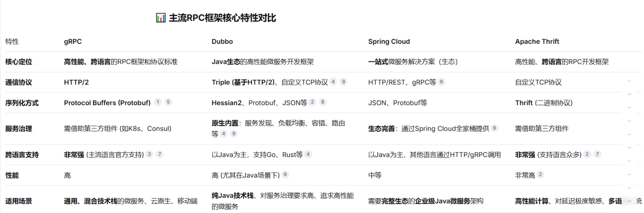Screen dimensions: 644x213
Task: Click Apache Thrift's '自定义TCP协议' cell
Action: (539, 82)
